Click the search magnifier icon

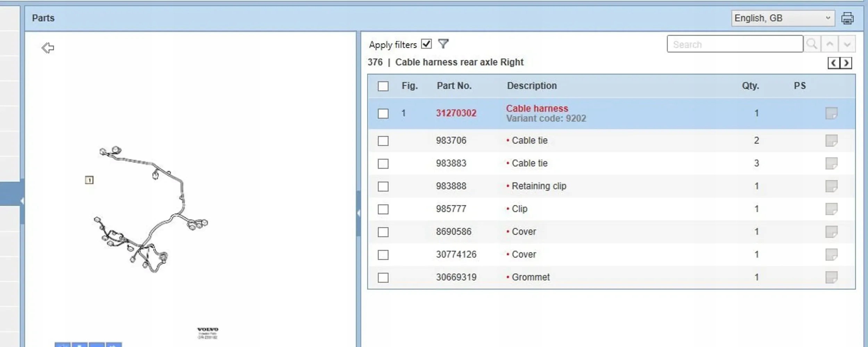click(812, 44)
